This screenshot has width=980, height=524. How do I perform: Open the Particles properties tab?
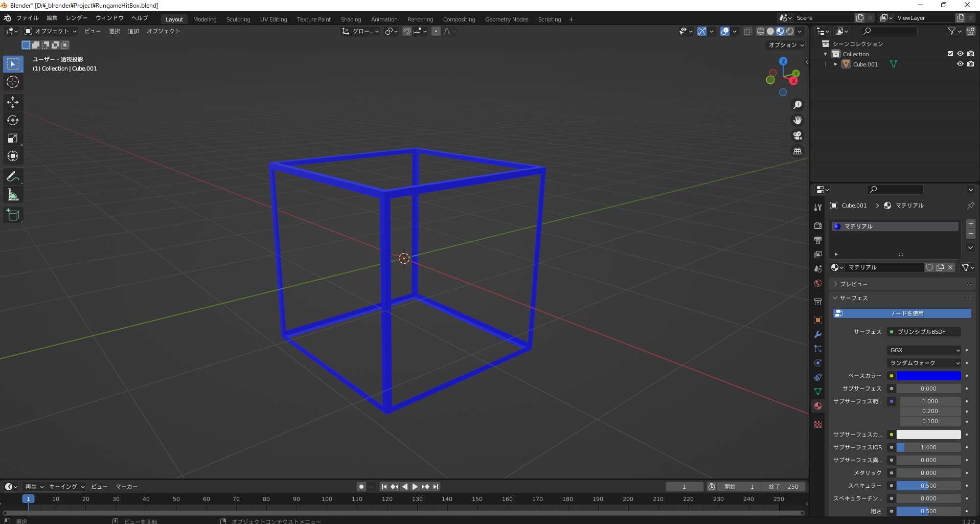click(818, 349)
